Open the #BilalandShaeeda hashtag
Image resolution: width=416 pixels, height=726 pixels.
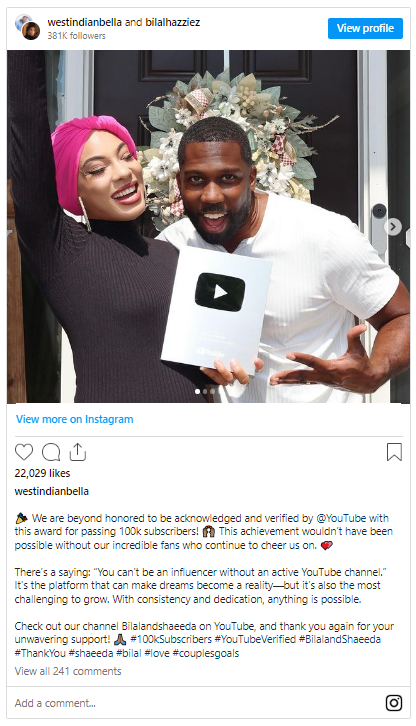pyautogui.click(x=340, y=639)
